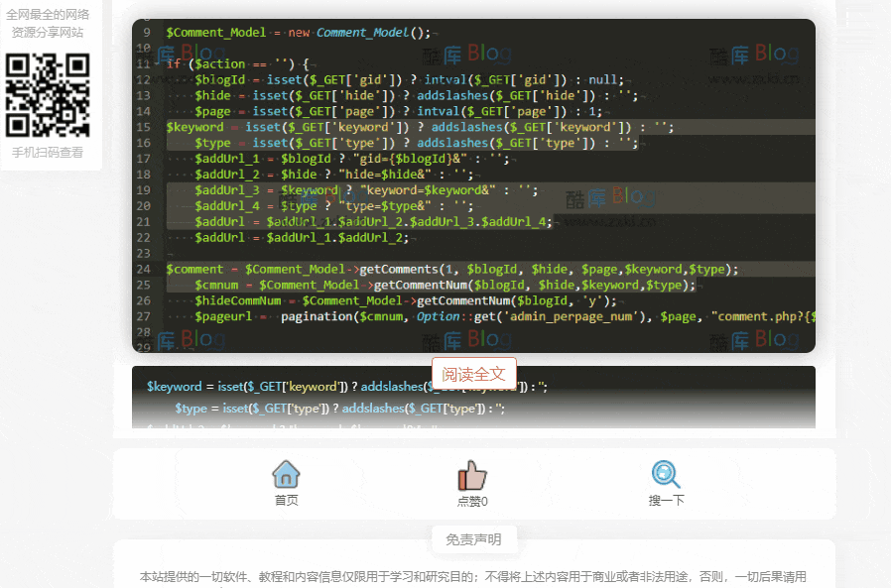
Task: Click the magnifying glass search icon
Action: 666,475
